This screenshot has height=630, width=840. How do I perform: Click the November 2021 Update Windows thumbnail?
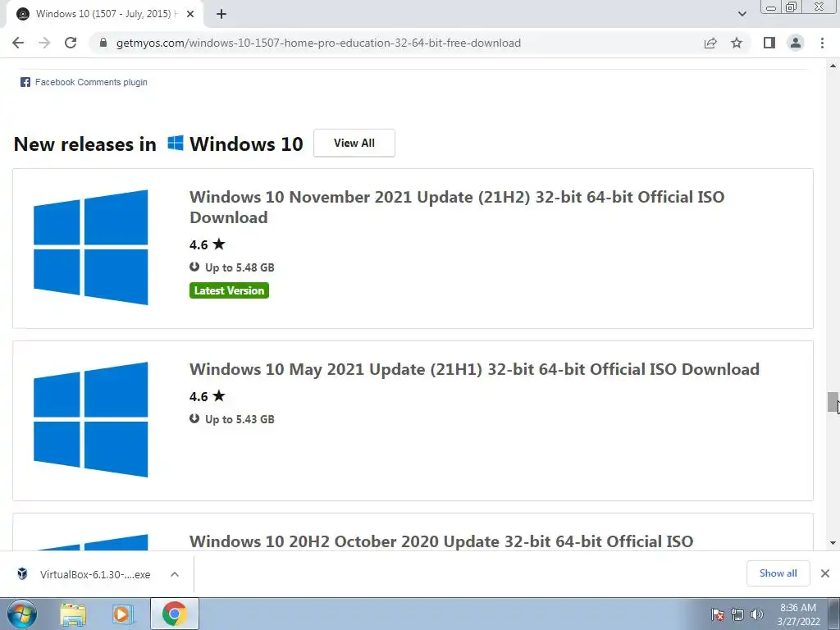tap(90, 247)
